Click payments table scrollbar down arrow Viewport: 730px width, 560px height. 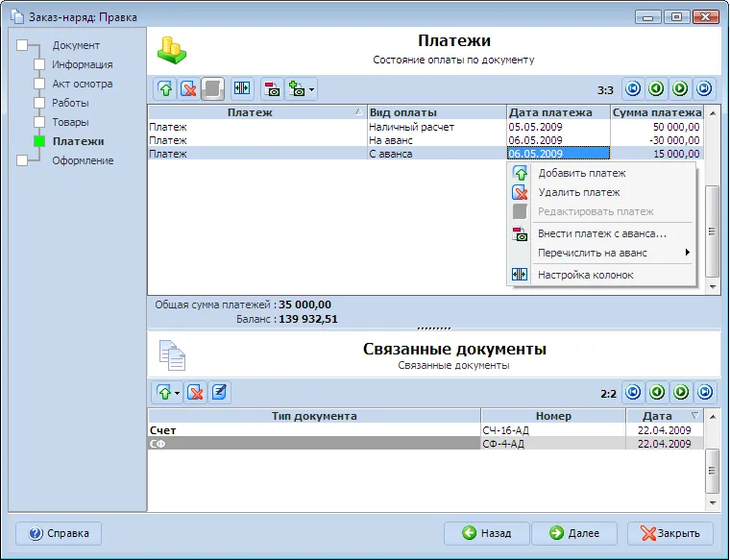(713, 287)
